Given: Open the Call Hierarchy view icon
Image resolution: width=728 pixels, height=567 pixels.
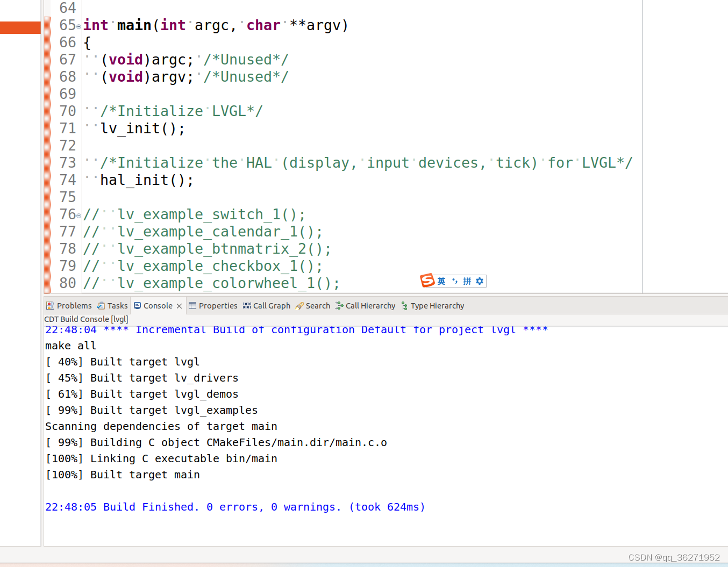Looking at the screenshot, I should (x=339, y=305).
